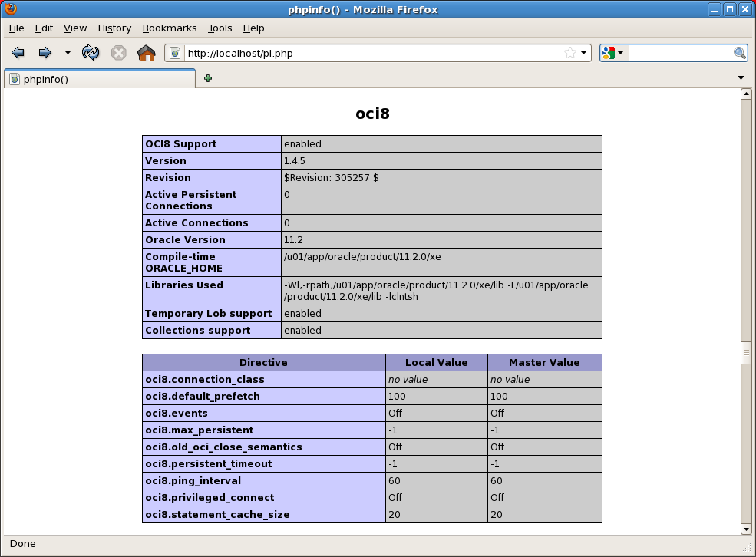Bookmark this page with the star
The width and height of the screenshot is (756, 557).
pos(569,53)
